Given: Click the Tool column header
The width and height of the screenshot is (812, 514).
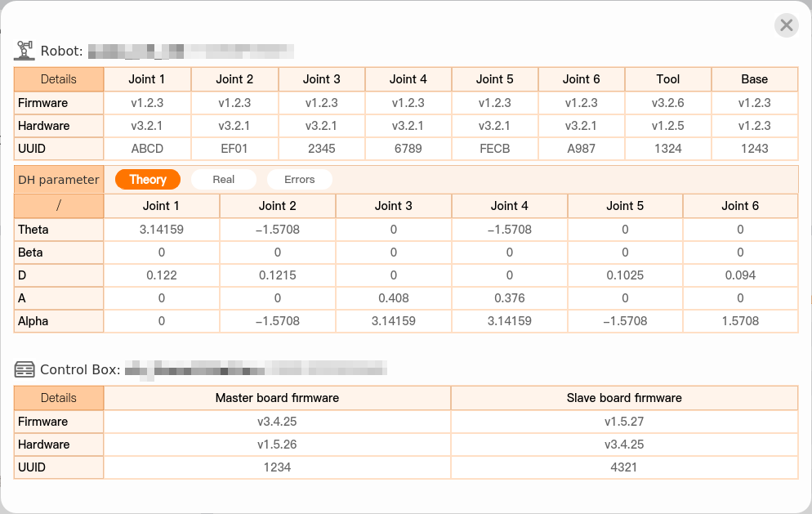Looking at the screenshot, I should tap(667, 79).
